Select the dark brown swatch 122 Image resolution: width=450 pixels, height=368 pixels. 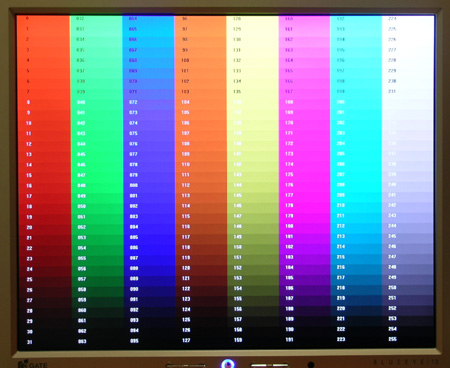(x=201, y=289)
